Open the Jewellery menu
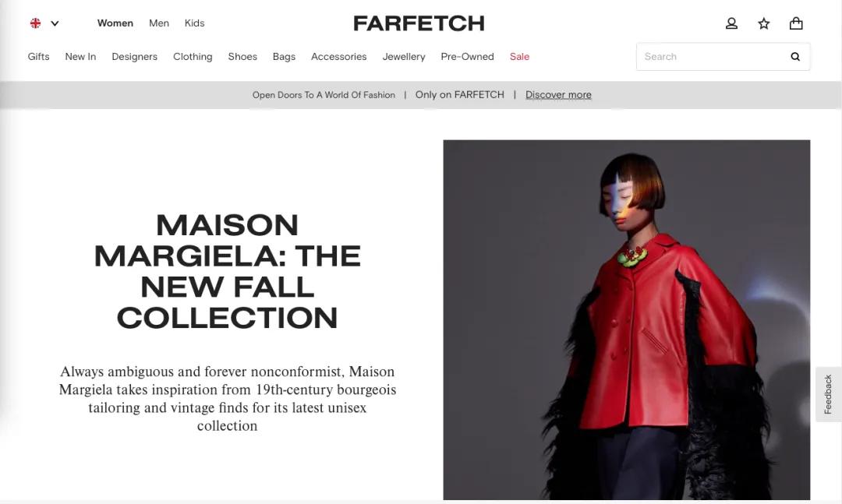The height and width of the screenshot is (504, 842). click(404, 56)
